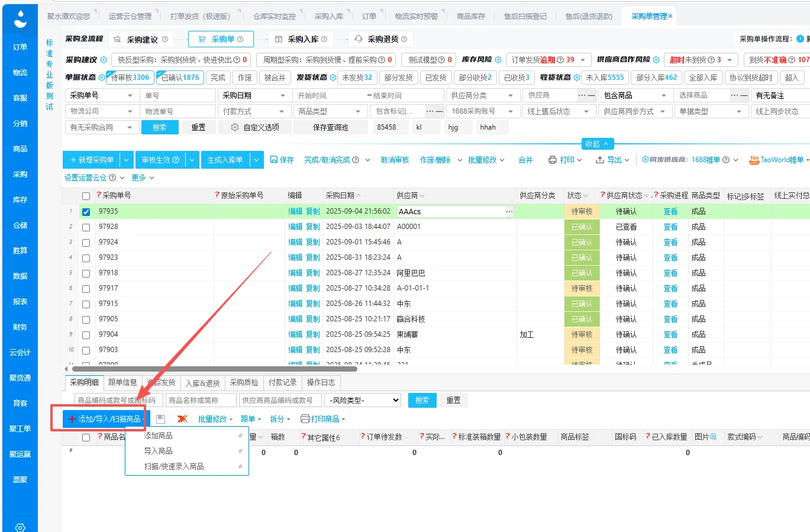The height and width of the screenshot is (532, 810).
Task: Click the blue 搜索 button beside 有无采购合同
Action: tap(159, 127)
